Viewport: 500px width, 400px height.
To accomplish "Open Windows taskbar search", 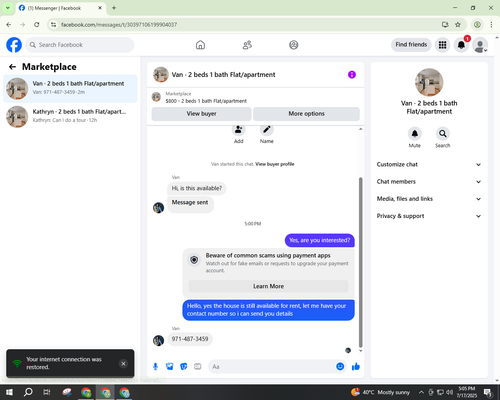I will 28,392.
